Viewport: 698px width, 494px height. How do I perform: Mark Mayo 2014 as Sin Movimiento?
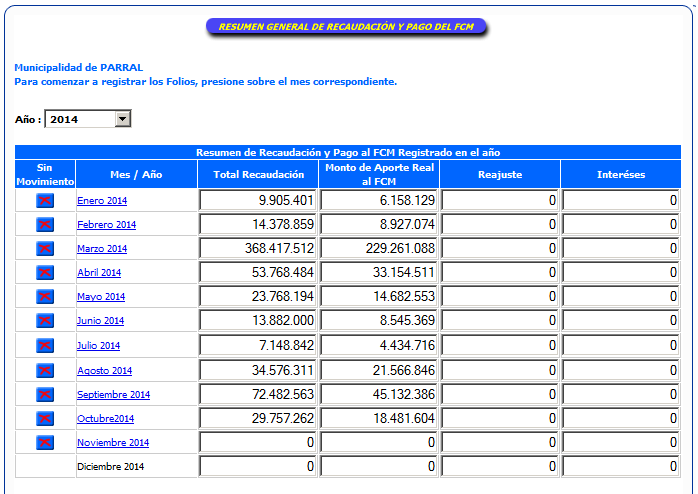click(x=45, y=297)
